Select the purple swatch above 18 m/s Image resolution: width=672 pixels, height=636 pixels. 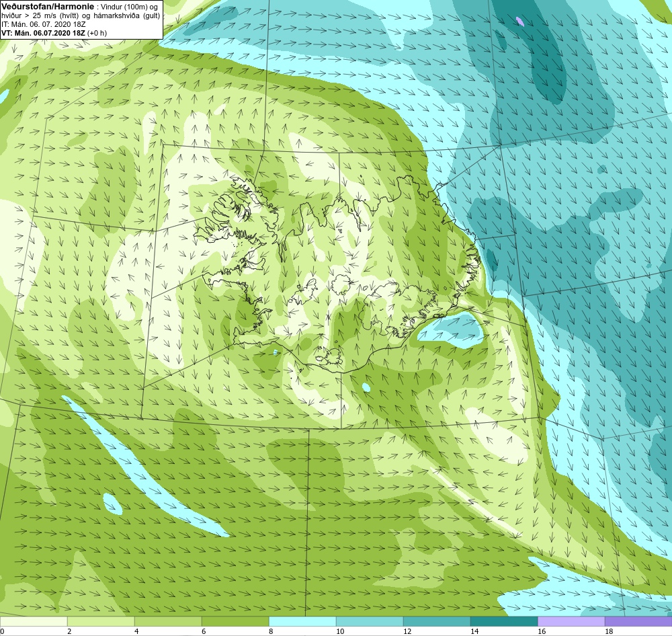click(638, 621)
